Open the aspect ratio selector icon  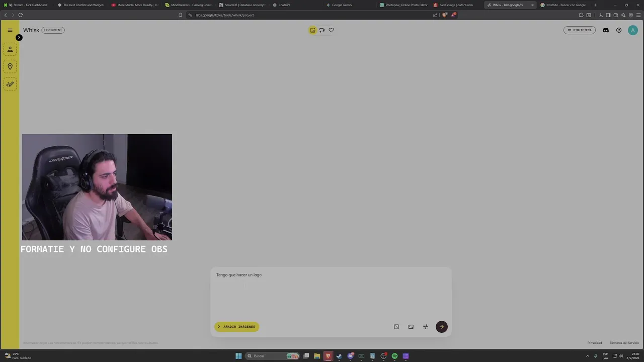pos(411,327)
